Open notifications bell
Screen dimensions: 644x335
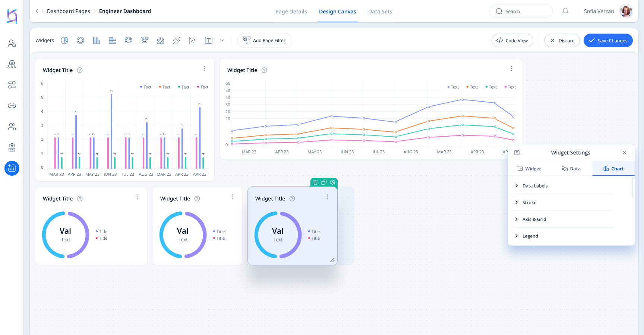[x=565, y=11]
